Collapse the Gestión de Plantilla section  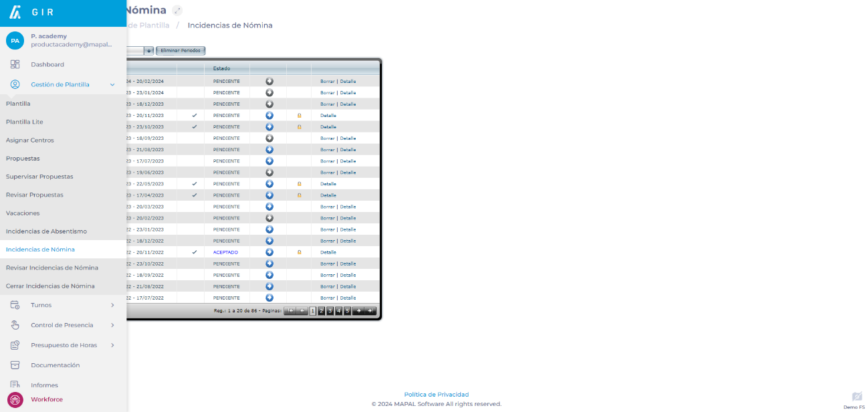click(x=112, y=85)
